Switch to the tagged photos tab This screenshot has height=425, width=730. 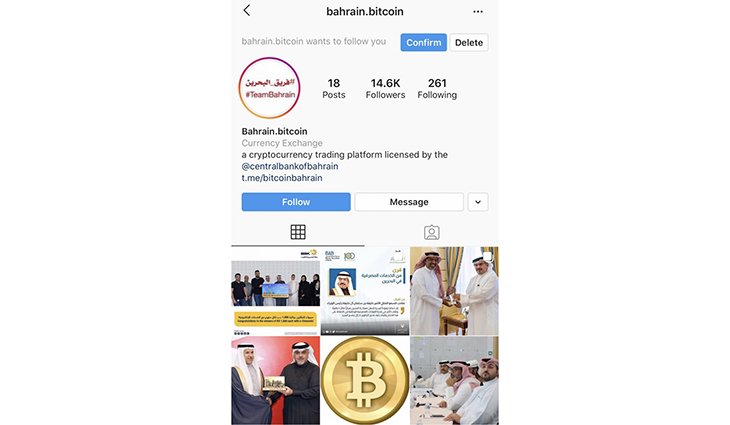[432, 232]
